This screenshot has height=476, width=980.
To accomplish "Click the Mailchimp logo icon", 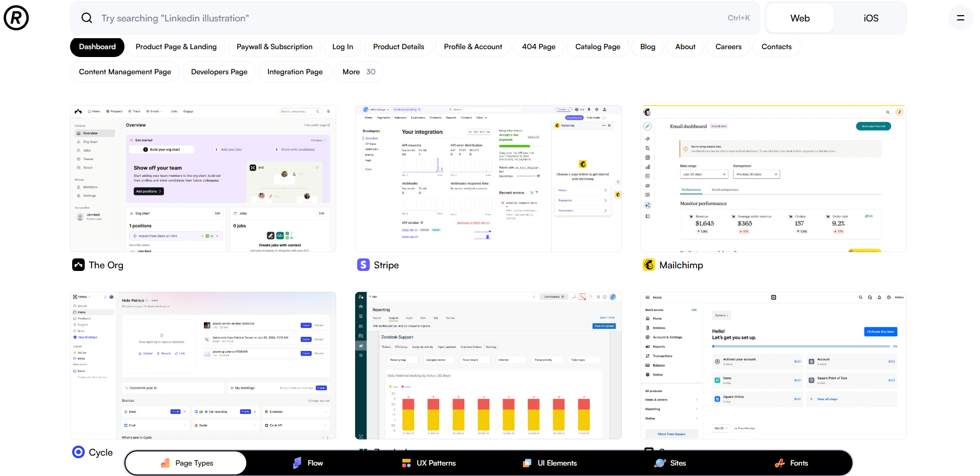I will pyautogui.click(x=649, y=265).
